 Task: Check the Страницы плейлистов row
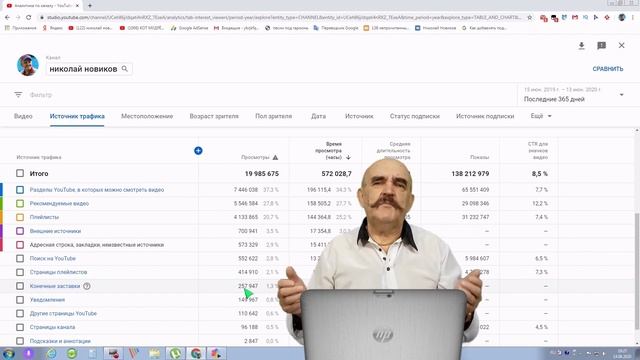pos(20,272)
